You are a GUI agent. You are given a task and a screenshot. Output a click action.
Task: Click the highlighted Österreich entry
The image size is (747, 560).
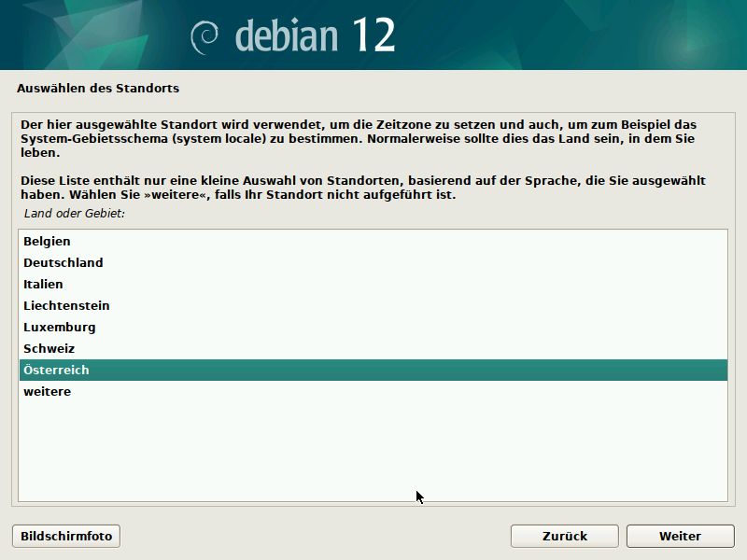57,371
